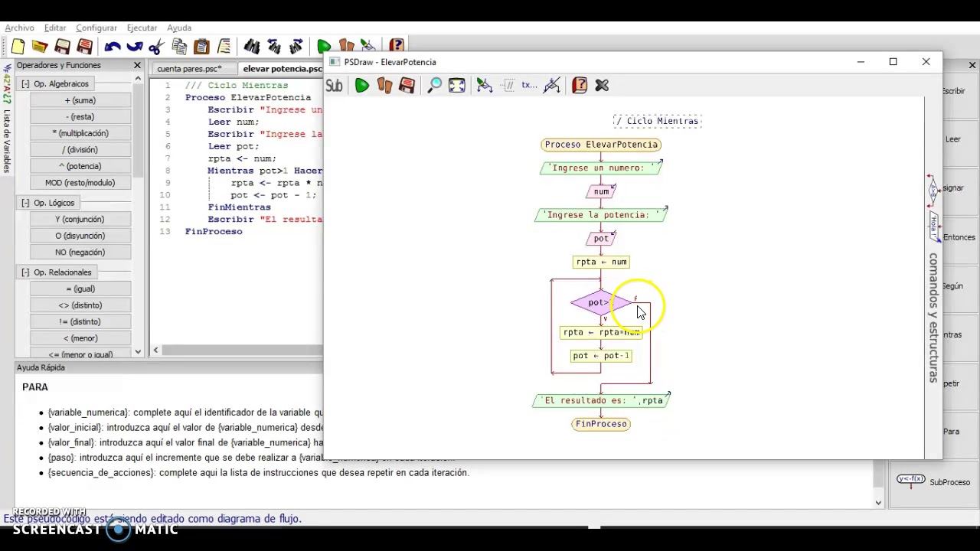The image size is (980, 551).
Task: Save the file with the main toolbar diskette icon
Action: tap(63, 47)
